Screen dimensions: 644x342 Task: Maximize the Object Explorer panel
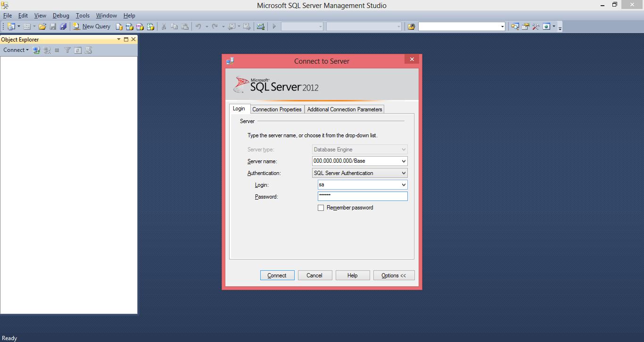click(126, 40)
